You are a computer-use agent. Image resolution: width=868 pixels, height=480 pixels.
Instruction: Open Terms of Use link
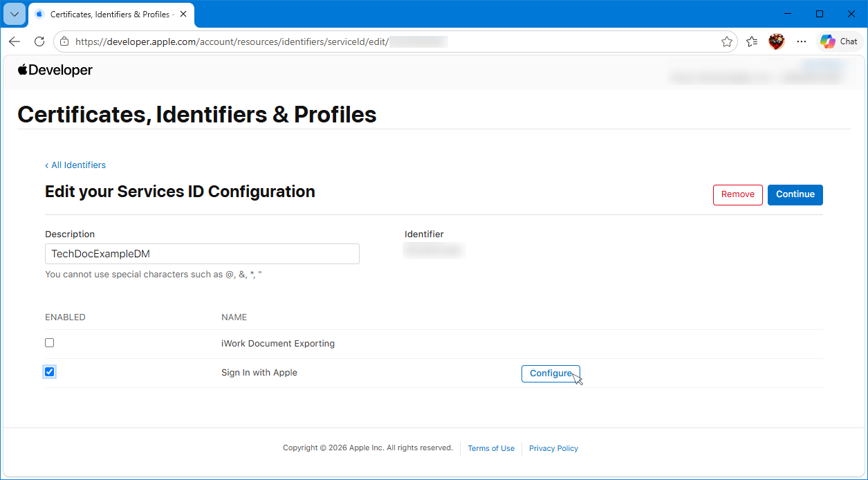coord(491,448)
